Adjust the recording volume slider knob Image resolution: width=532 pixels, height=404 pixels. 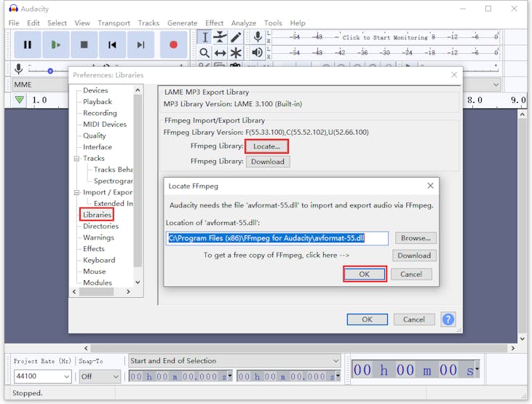point(50,71)
